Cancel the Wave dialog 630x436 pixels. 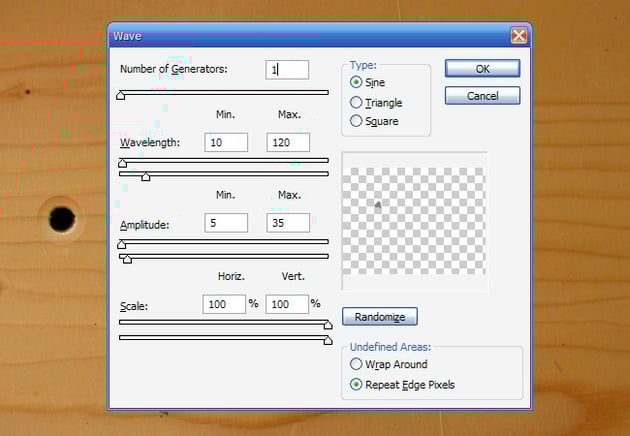pyautogui.click(x=482, y=96)
